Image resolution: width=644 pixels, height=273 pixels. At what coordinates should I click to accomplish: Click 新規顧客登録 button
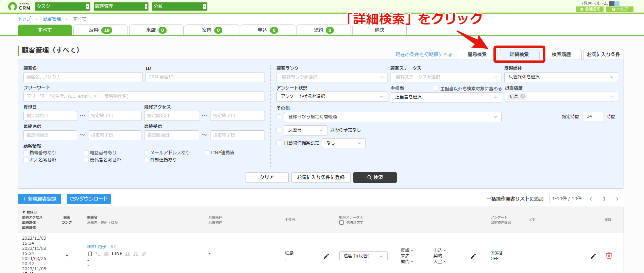[x=39, y=199]
